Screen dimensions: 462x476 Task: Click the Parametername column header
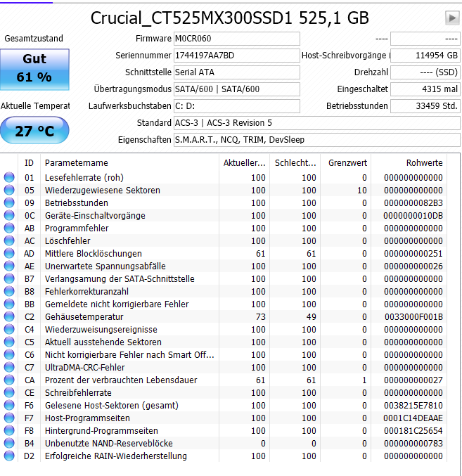pyautogui.click(x=129, y=162)
